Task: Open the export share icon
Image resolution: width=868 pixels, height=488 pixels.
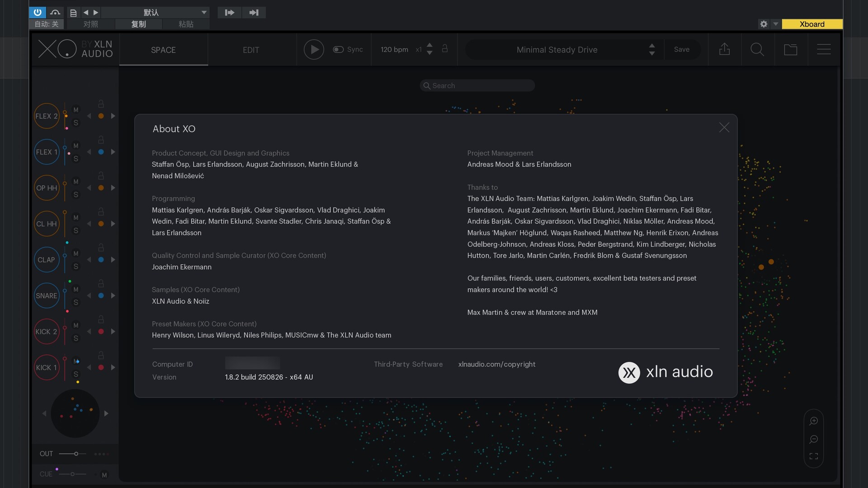Action: (725, 49)
